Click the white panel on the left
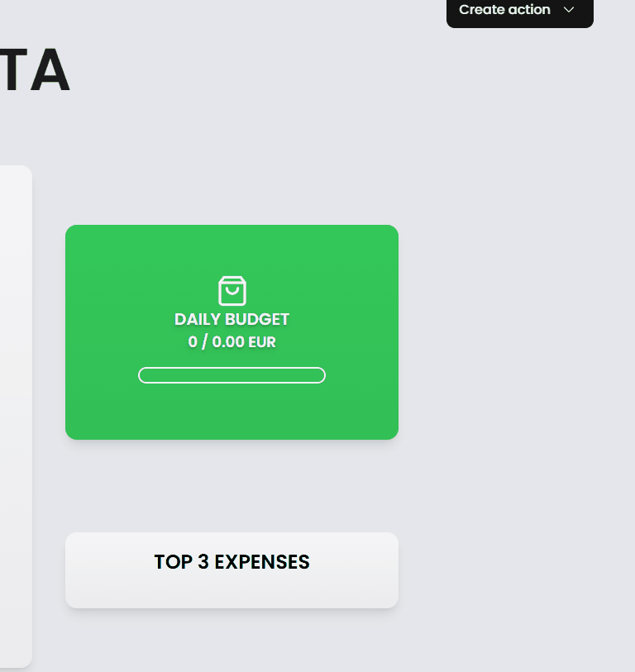This screenshot has width=635, height=672. [16, 416]
